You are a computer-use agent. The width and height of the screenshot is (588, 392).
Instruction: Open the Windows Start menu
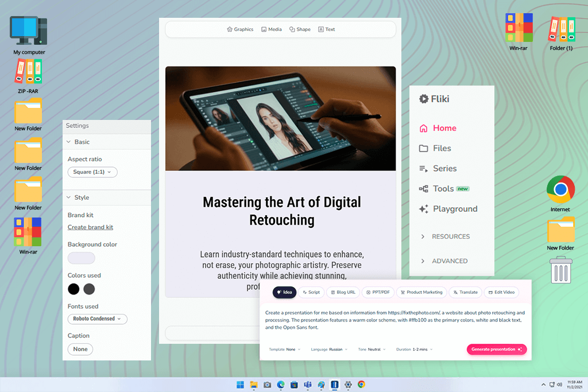pos(241,385)
